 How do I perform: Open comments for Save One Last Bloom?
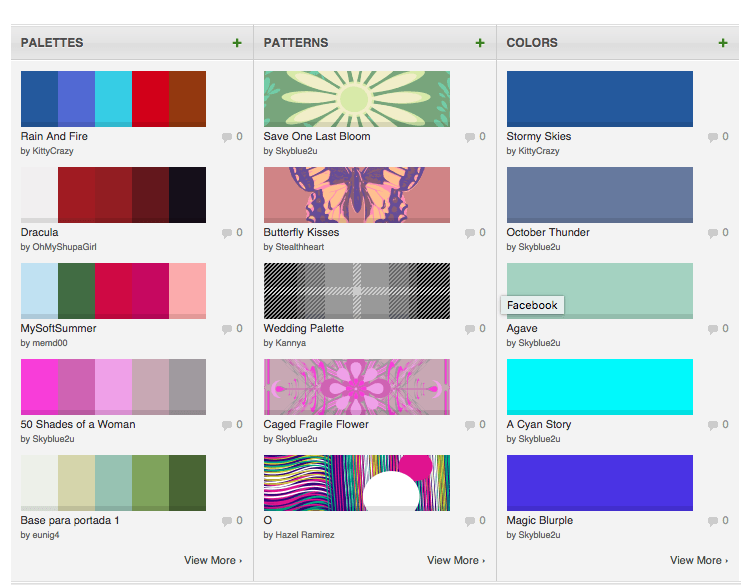click(x=475, y=137)
